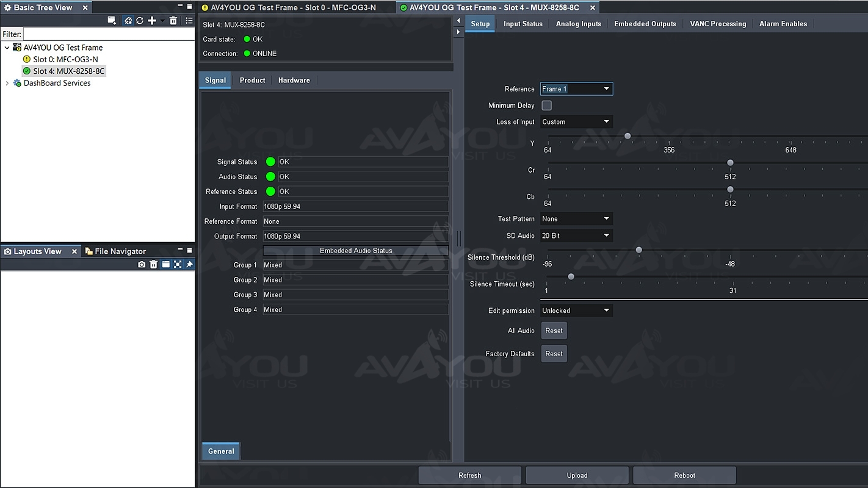Click the Filter text field
This screenshot has width=868, height=488.
click(109, 34)
